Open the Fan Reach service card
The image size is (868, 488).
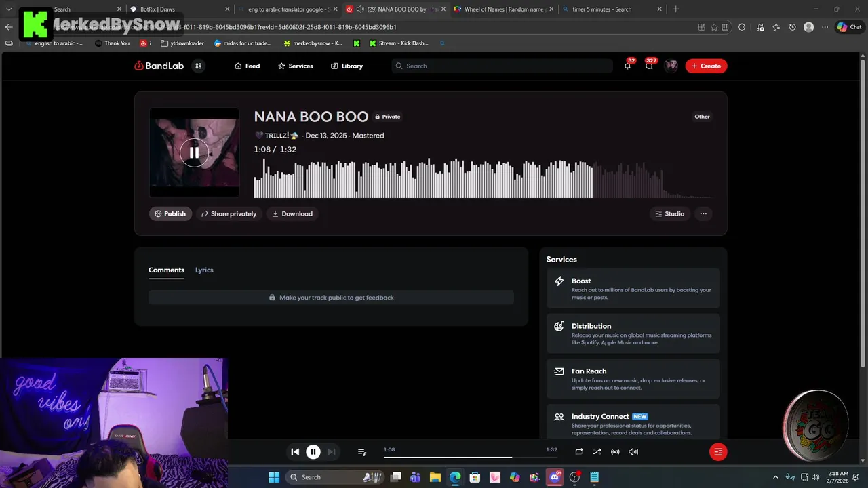tap(633, 379)
